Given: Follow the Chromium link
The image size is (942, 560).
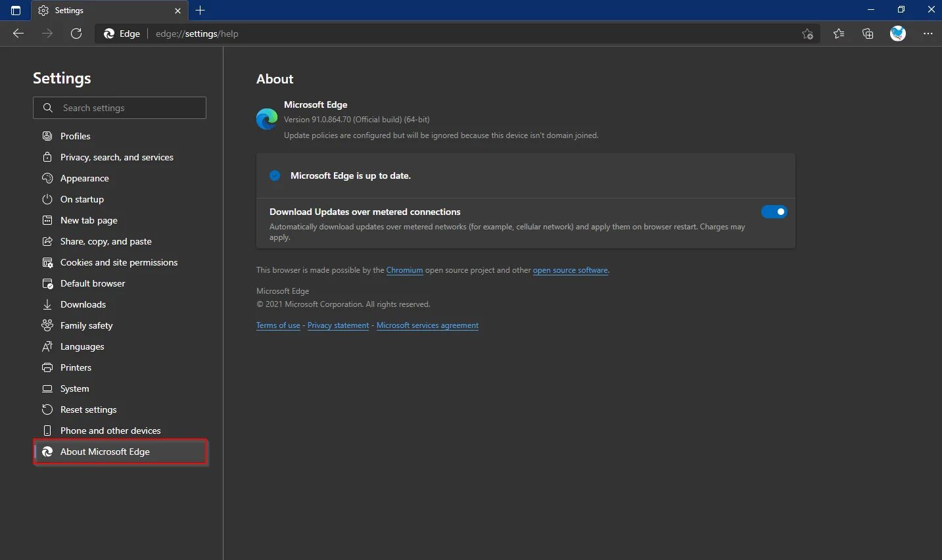Looking at the screenshot, I should point(404,270).
